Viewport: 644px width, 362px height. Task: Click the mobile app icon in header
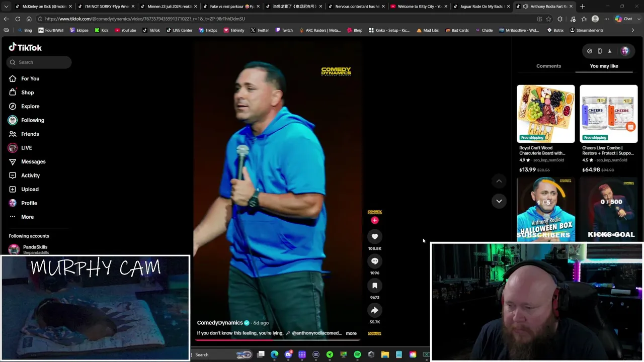(600, 51)
